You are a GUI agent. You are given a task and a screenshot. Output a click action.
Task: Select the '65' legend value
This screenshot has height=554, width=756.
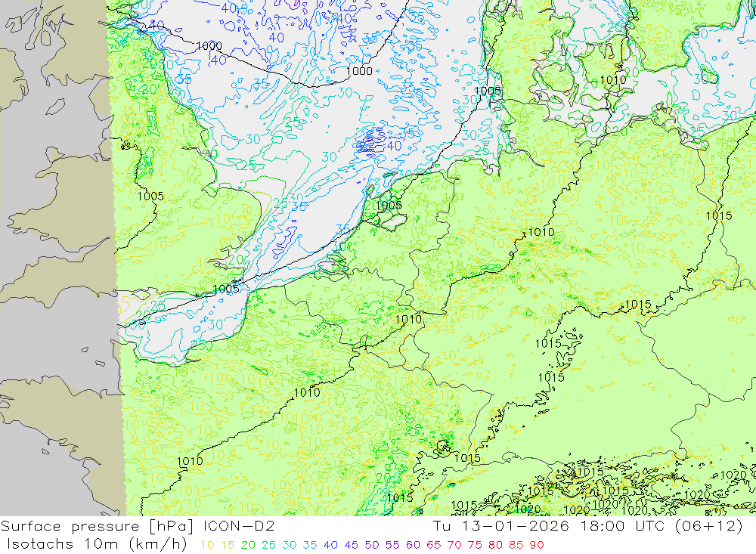[x=433, y=546]
